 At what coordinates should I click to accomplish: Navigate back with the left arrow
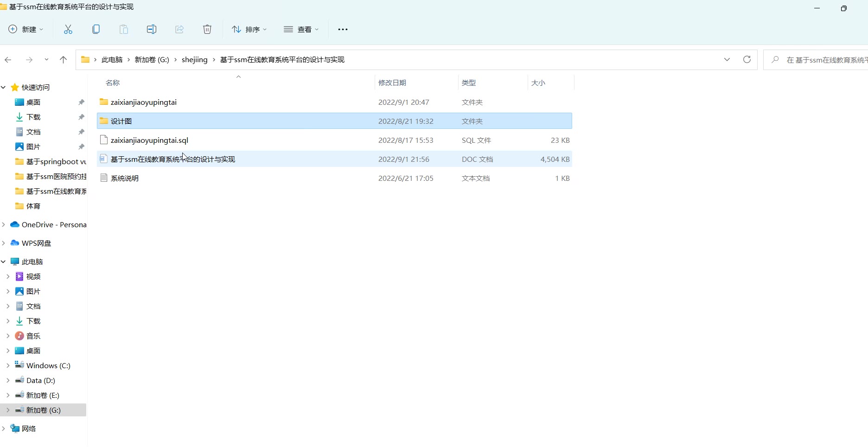click(8, 59)
